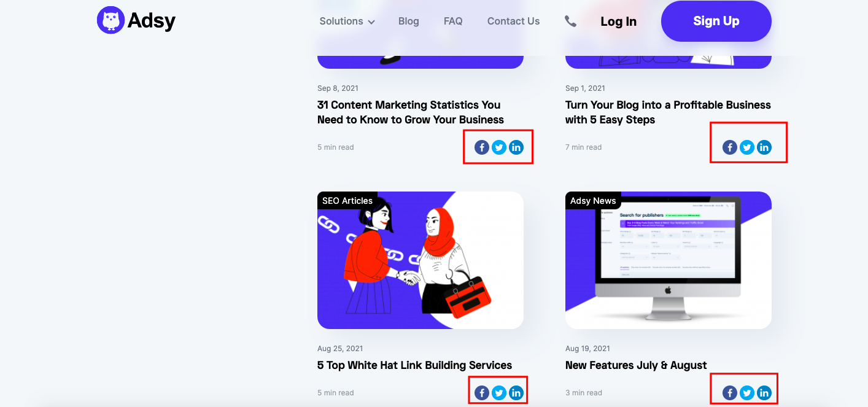Click the Sign Up button

tap(716, 21)
